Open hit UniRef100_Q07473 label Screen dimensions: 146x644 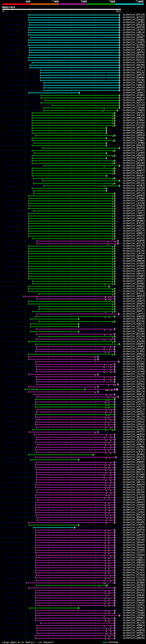point(134,17)
